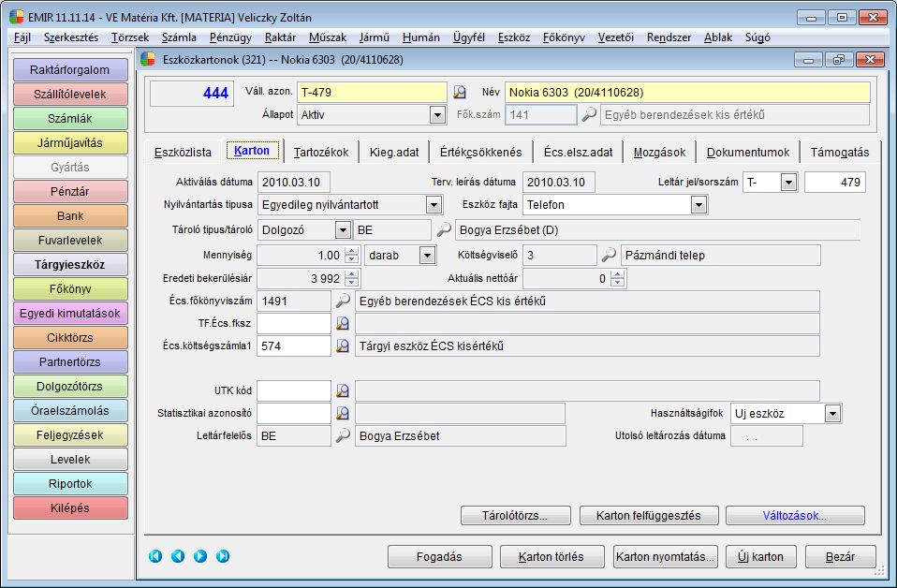The width and height of the screenshot is (897, 588).
Task: Open Főkönyv menu in menu bar
Action: (x=564, y=37)
